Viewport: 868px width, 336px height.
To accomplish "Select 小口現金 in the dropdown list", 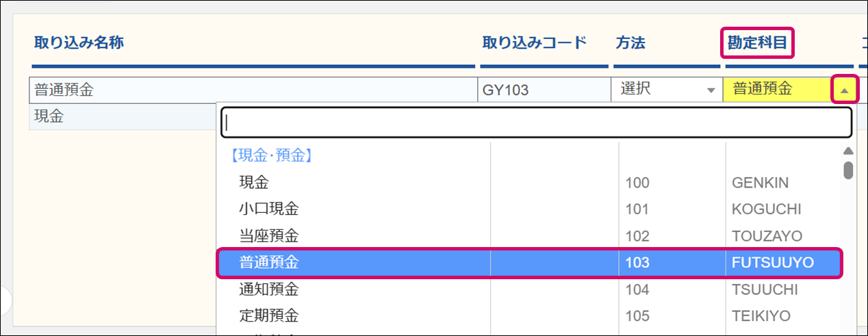I will tap(268, 209).
